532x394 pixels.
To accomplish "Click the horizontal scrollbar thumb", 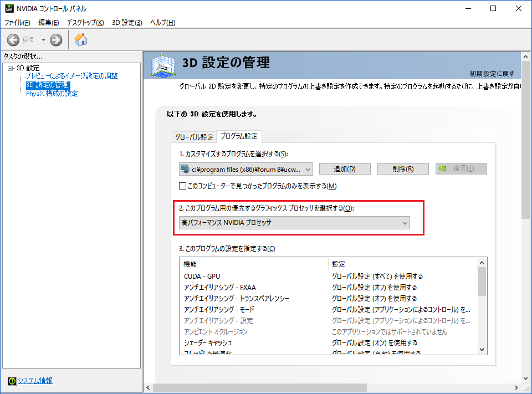I will click(x=260, y=387).
